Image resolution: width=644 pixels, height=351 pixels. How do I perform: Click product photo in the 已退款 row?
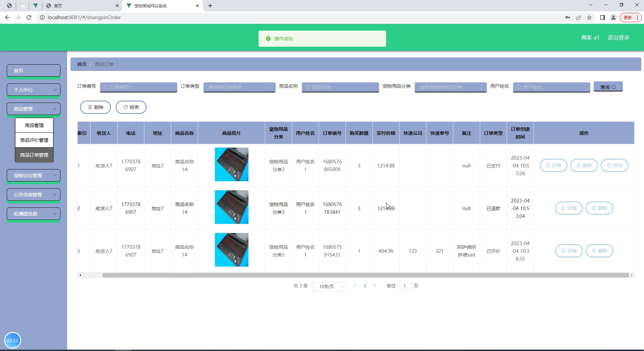pyautogui.click(x=232, y=207)
